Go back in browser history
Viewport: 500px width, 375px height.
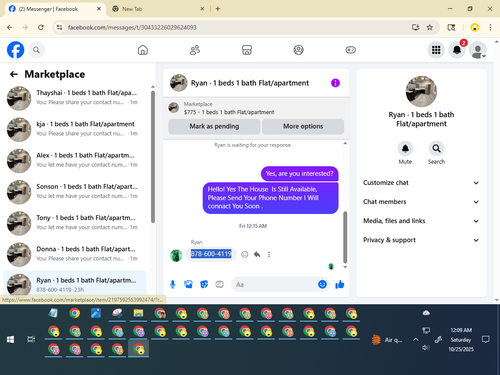(10, 27)
